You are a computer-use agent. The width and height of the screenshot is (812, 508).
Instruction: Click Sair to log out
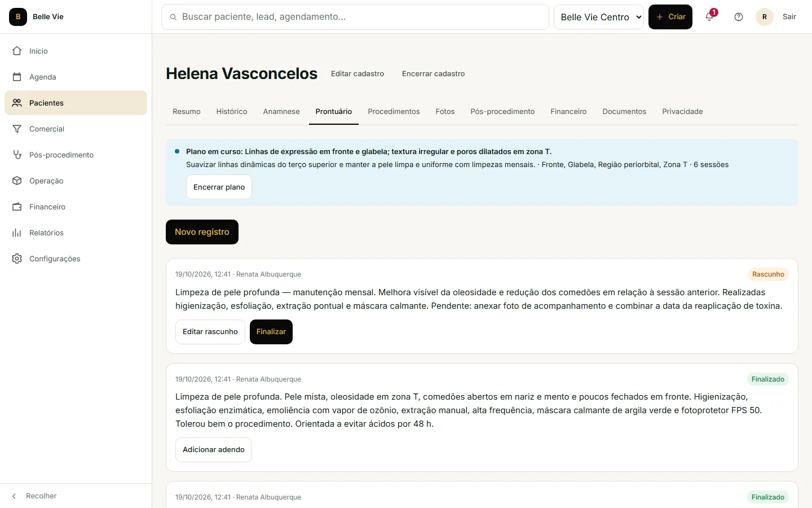(x=789, y=17)
